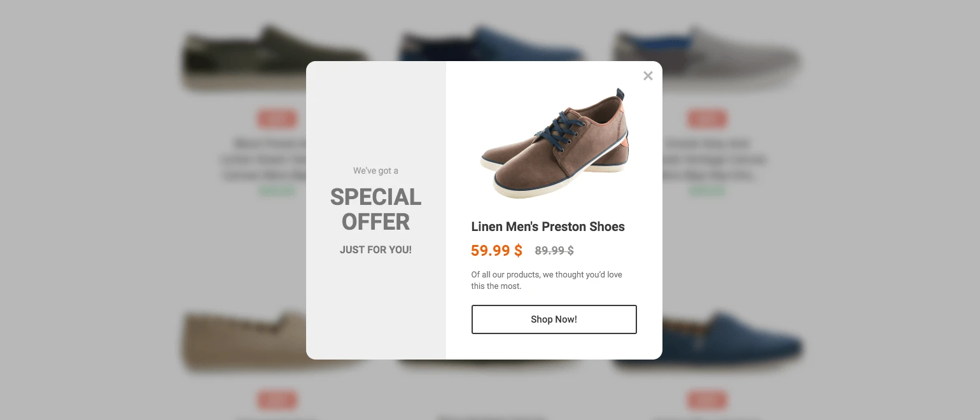This screenshot has height=420, width=980.
Task: Click the product description text in popup
Action: (546, 280)
